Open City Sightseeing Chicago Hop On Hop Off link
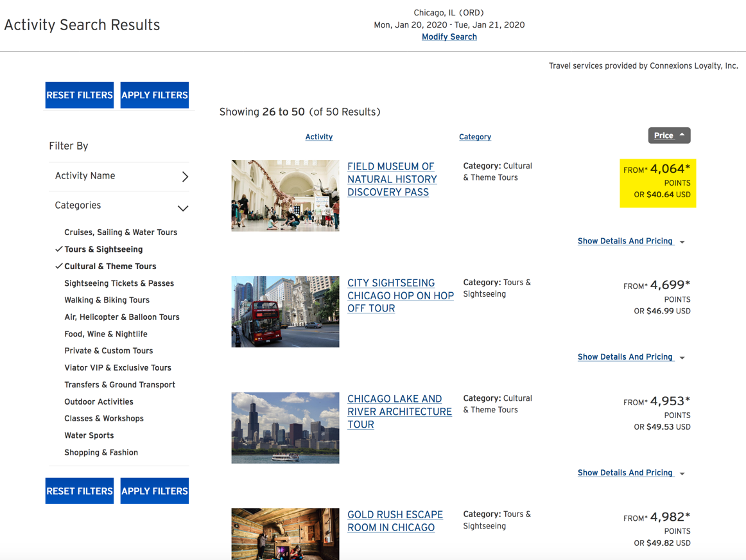Image resolution: width=746 pixels, height=560 pixels. point(400,295)
